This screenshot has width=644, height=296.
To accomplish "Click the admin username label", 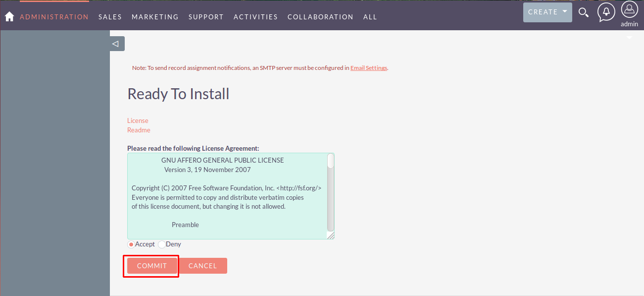I will coord(629,24).
